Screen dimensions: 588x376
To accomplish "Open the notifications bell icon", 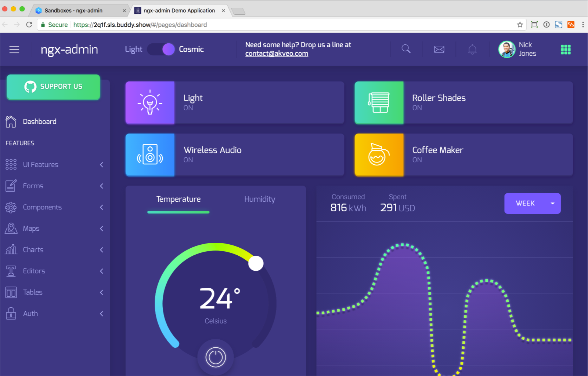I will (x=472, y=49).
